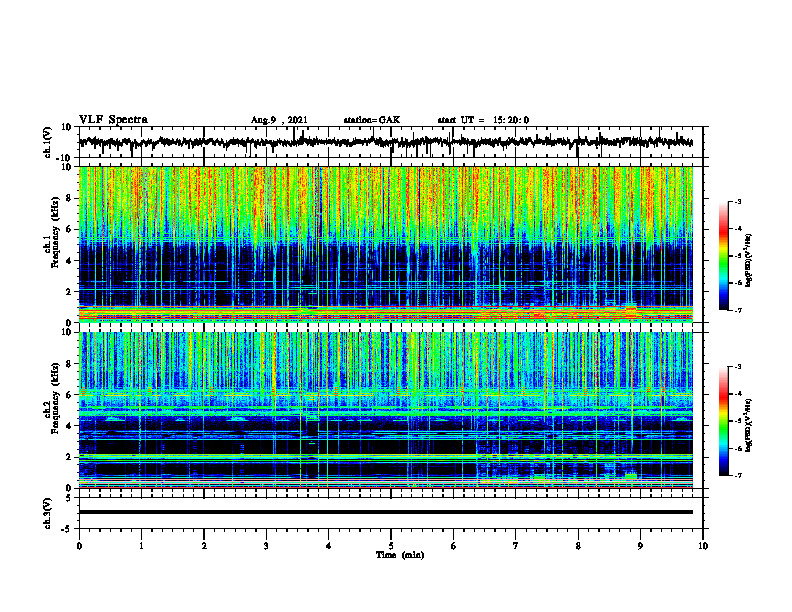Click the "5" tick on ch.3(V) axis
The image size is (792, 612).
pyautogui.click(x=69, y=497)
